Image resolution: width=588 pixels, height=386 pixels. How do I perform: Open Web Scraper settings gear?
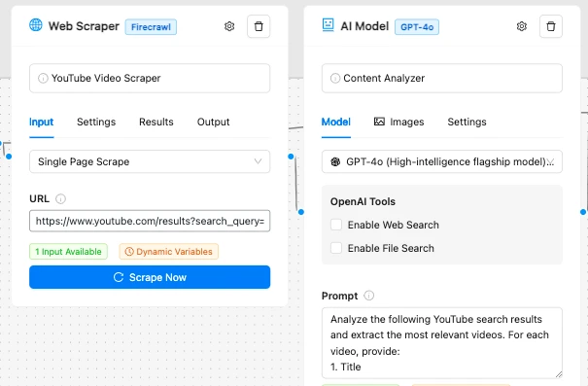[x=229, y=26]
